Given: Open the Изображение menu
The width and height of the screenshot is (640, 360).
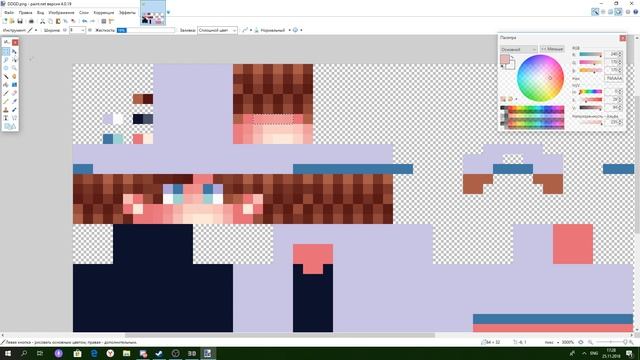Looking at the screenshot, I should pyautogui.click(x=61, y=13).
